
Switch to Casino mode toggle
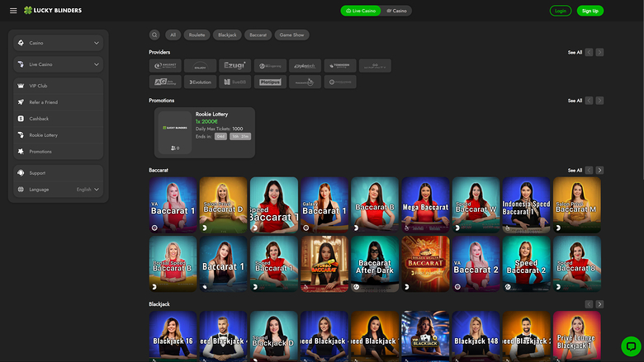(x=397, y=11)
